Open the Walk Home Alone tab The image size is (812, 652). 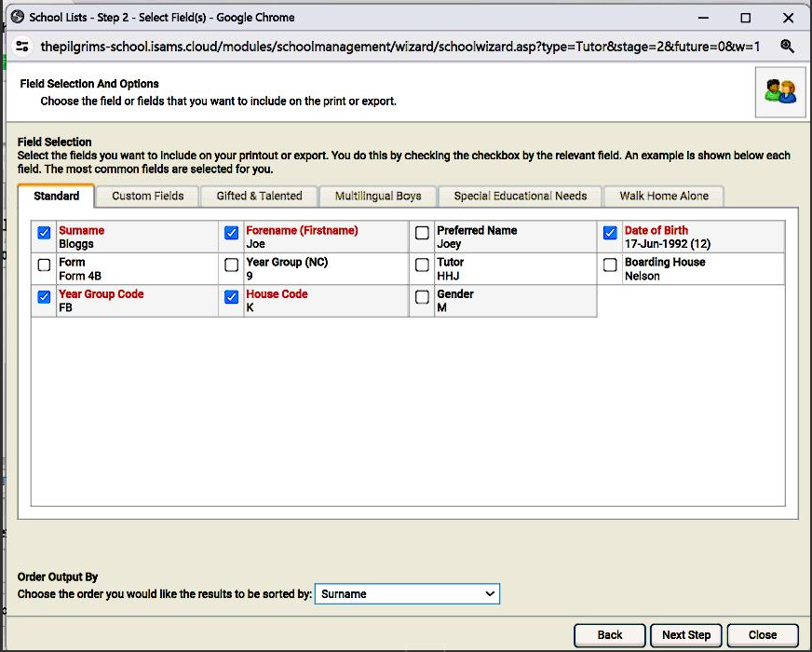664,196
